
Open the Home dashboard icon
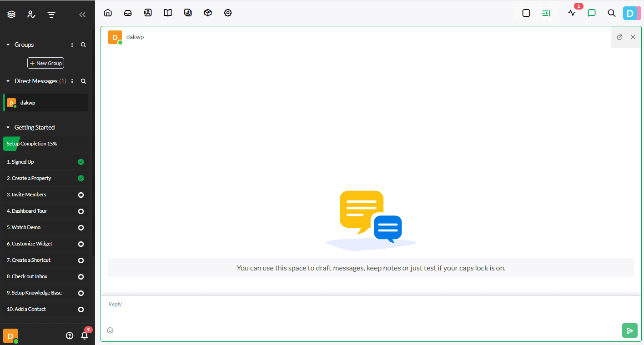tap(108, 13)
